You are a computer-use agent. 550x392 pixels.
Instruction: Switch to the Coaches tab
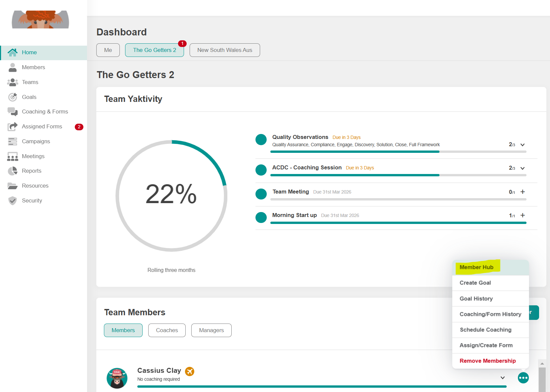click(x=167, y=330)
